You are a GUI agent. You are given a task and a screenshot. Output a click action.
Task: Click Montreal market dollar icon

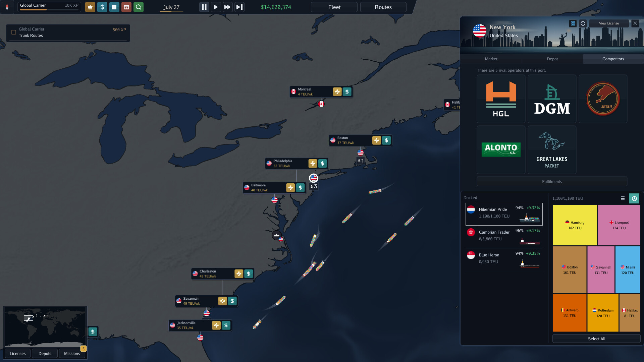[x=347, y=92]
